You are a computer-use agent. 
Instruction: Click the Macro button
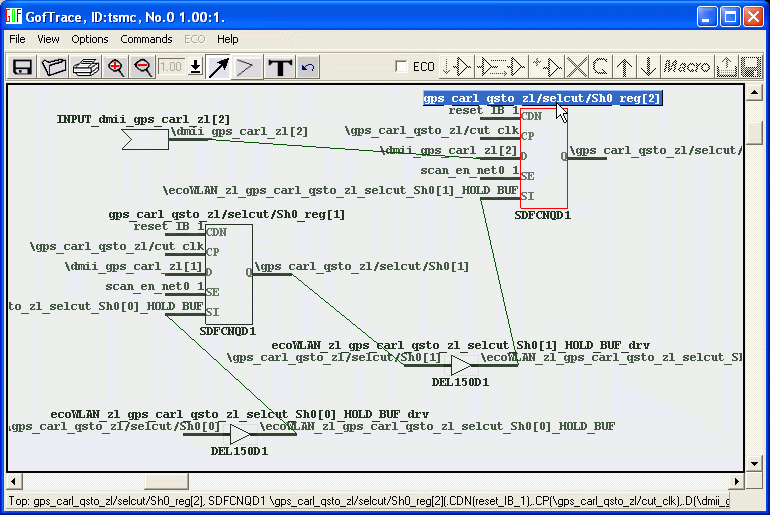pyautogui.click(x=687, y=67)
